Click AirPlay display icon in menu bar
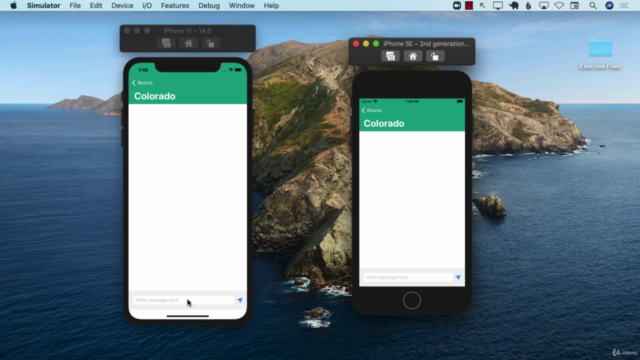The height and width of the screenshot is (360, 640). pyautogui.click(x=544, y=5)
